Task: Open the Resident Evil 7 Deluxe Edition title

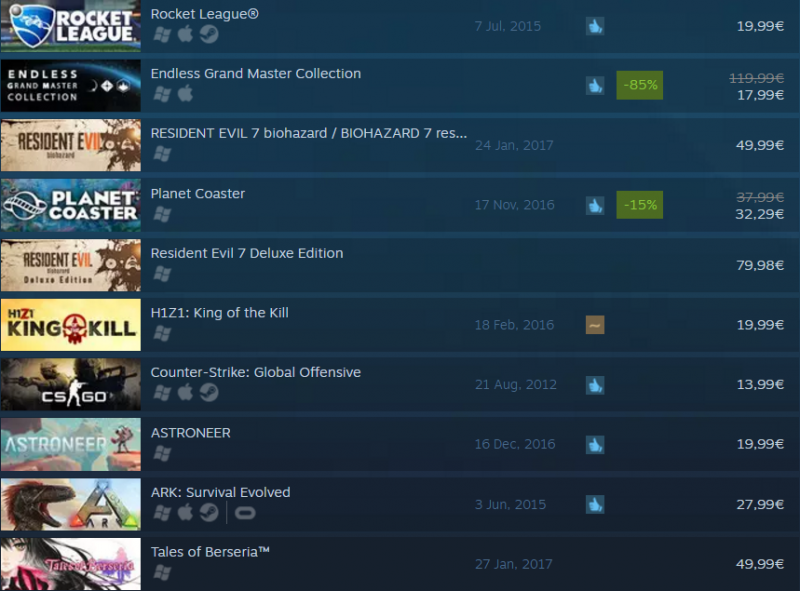Action: [x=247, y=253]
